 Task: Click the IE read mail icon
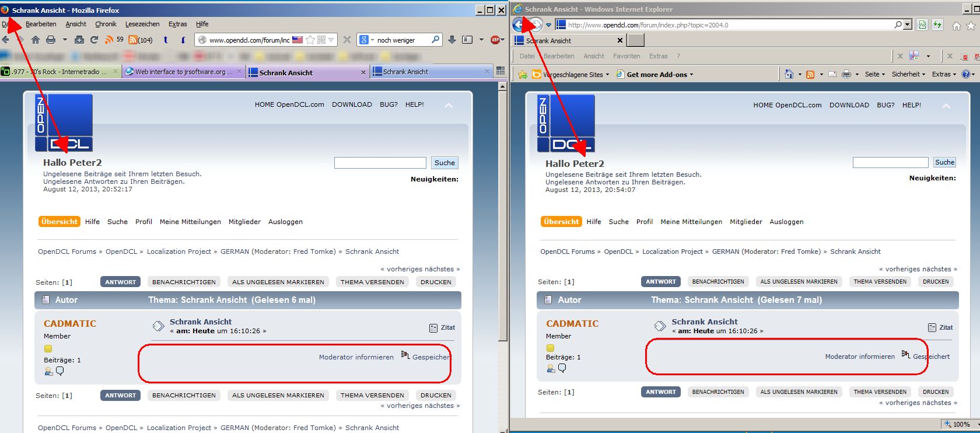pos(832,74)
